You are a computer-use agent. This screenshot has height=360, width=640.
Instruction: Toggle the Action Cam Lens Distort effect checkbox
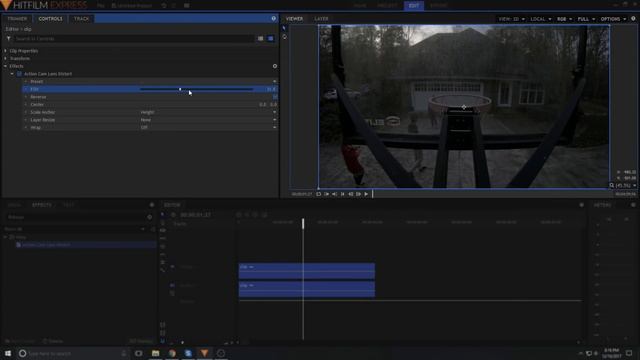click(x=19, y=74)
